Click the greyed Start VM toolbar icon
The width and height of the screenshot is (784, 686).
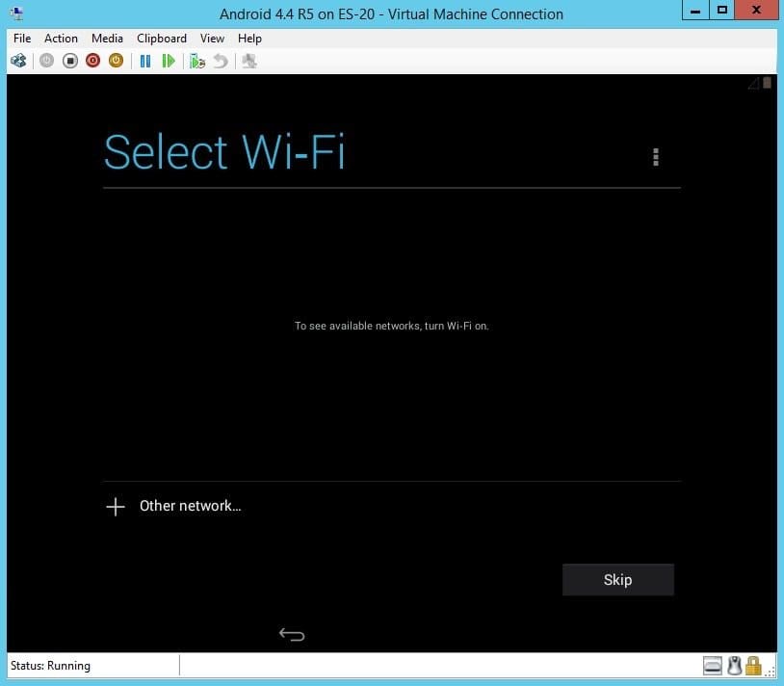click(46, 61)
